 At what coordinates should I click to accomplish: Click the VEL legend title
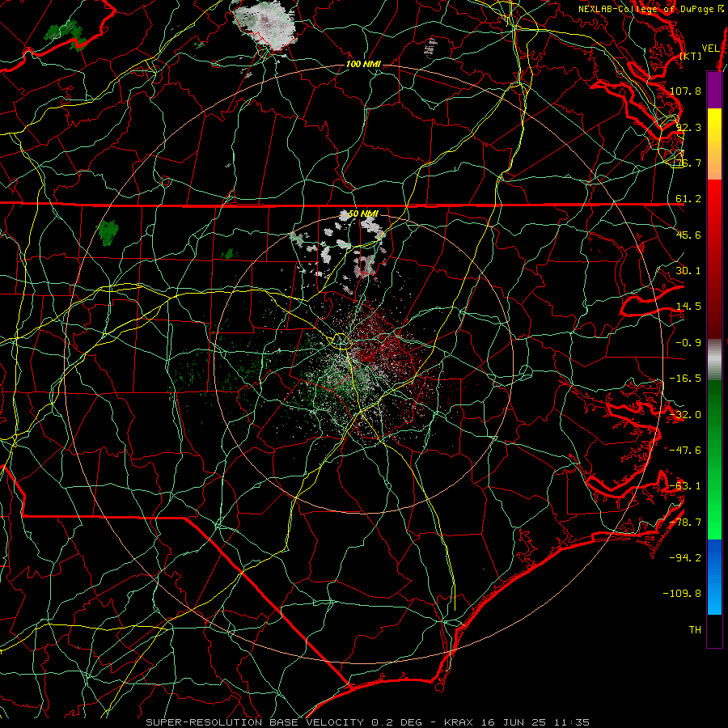coord(710,48)
